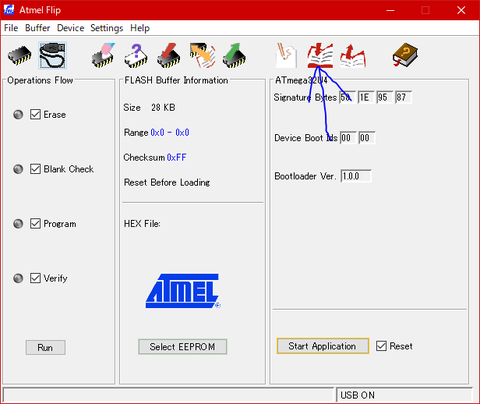The image size is (480, 404).
Task: Click the Signature Bytes field showing 1E
Action: point(366,97)
